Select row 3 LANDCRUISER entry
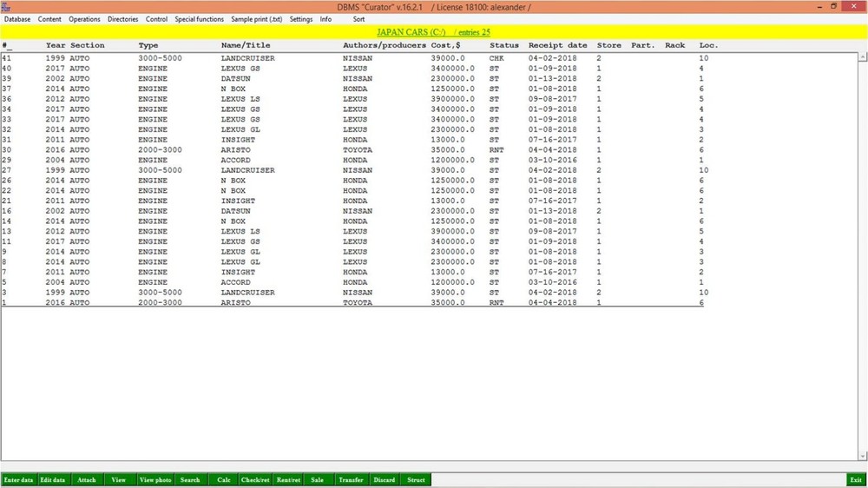Viewport: 868px width, 488px height. coord(354,293)
